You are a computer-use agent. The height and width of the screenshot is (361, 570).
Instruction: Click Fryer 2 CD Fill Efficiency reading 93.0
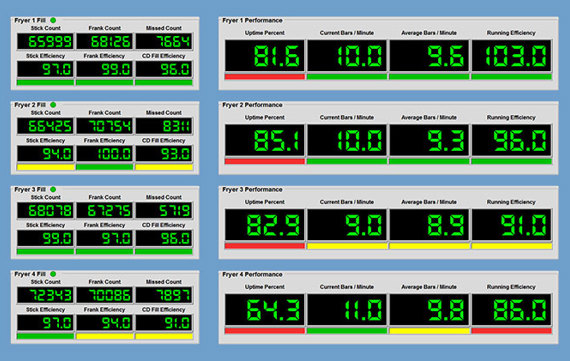(164, 154)
